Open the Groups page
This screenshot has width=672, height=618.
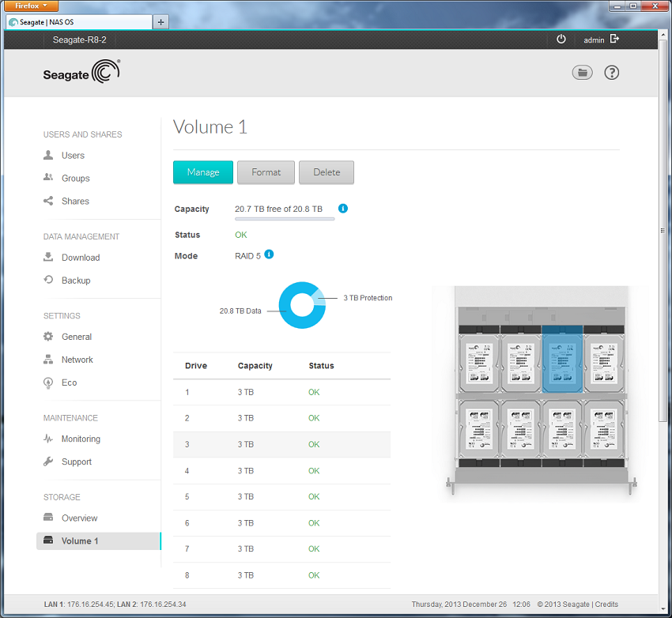tap(75, 178)
